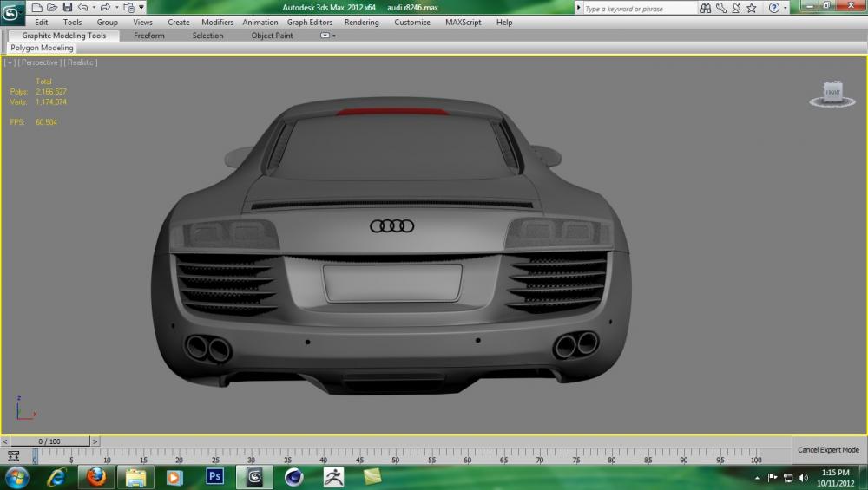The width and height of the screenshot is (868, 490).
Task: Click the Cancel Expert Mode button
Action: pos(828,449)
